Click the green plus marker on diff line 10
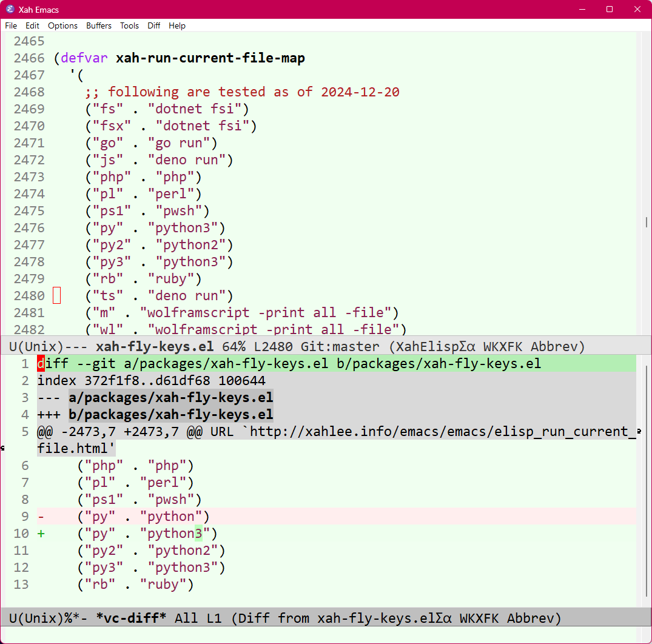652x644 pixels. (41, 534)
